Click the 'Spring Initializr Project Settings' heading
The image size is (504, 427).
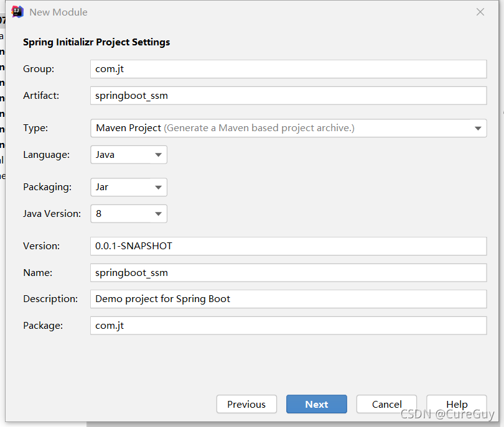pyautogui.click(x=96, y=42)
